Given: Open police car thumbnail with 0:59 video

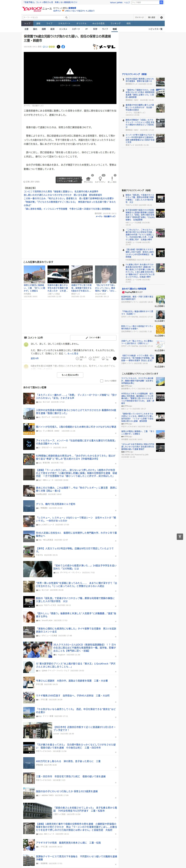Looking at the screenshot, I should pos(58,274).
